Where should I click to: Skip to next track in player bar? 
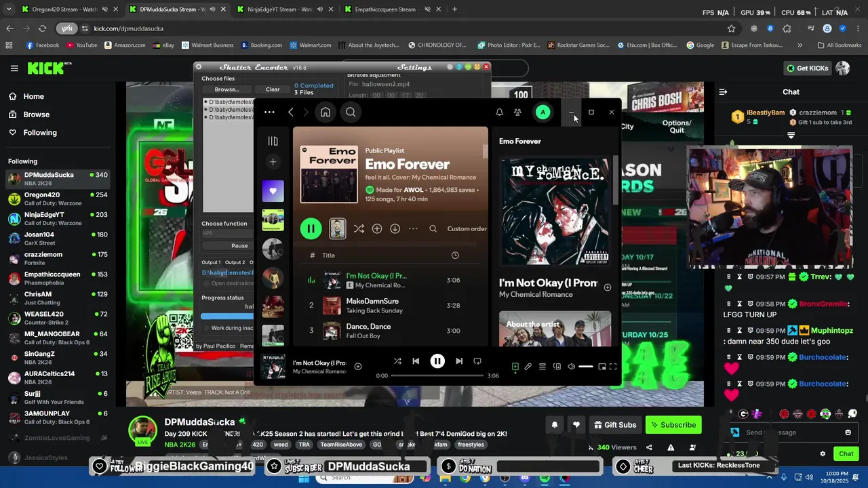click(x=459, y=361)
